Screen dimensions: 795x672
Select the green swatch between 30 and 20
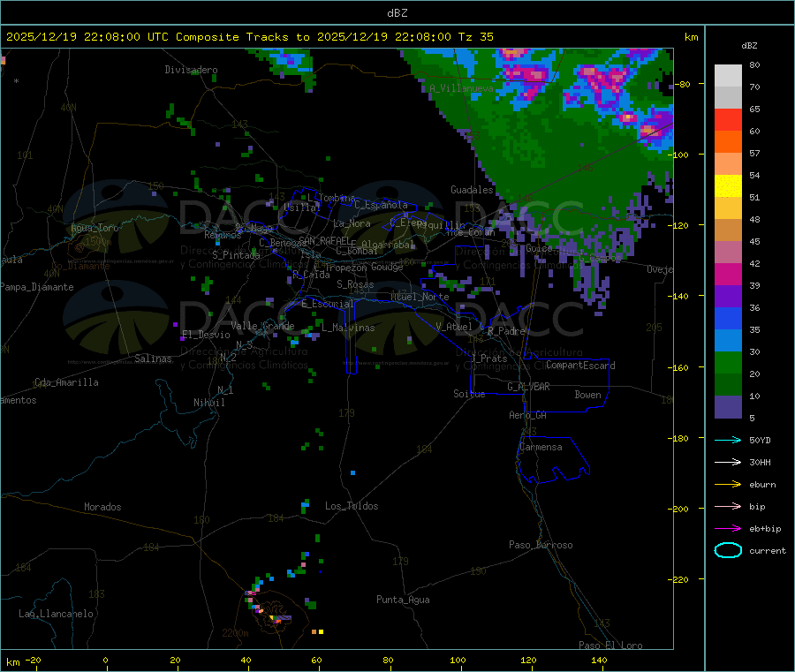click(x=728, y=362)
